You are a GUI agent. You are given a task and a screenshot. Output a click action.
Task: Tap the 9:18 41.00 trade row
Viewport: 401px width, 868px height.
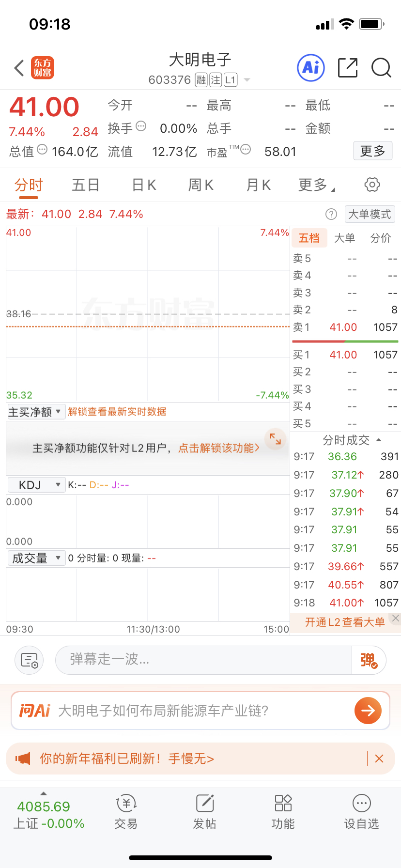(346, 603)
